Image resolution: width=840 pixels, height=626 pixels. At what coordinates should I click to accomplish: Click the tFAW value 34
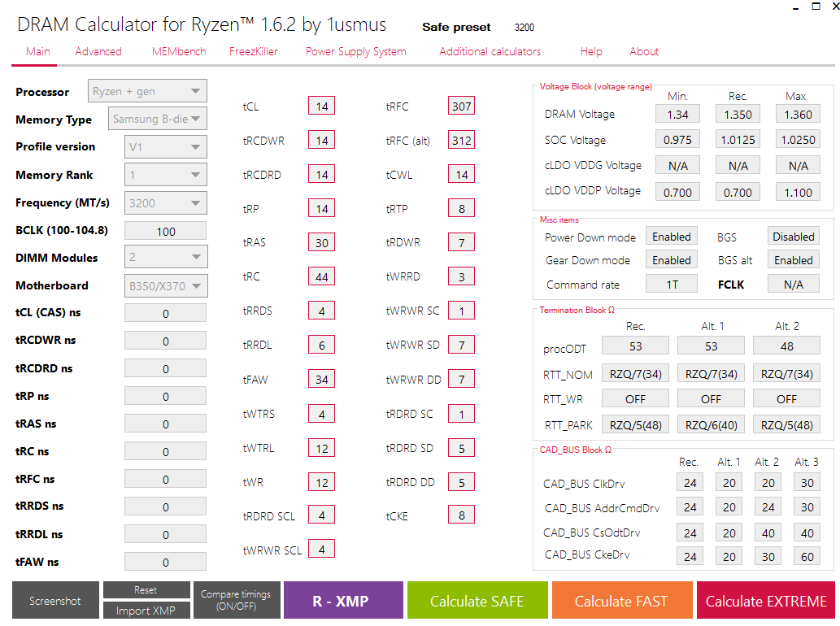[x=321, y=379]
